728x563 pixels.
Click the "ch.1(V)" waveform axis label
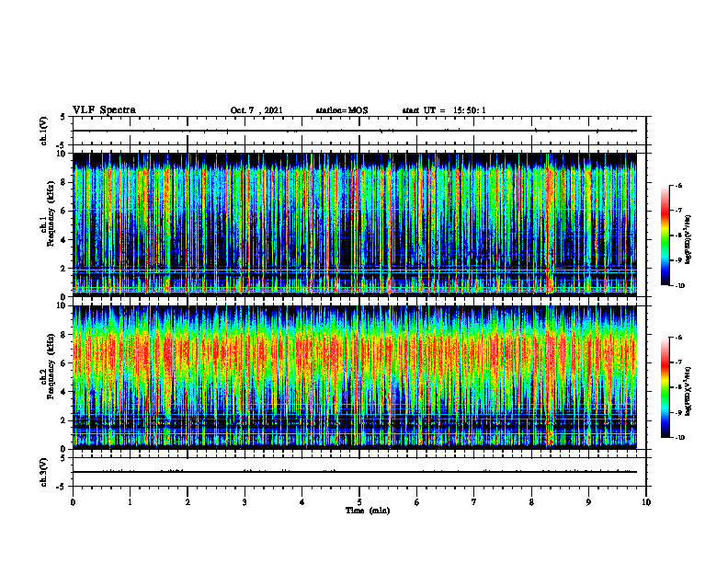(43, 131)
